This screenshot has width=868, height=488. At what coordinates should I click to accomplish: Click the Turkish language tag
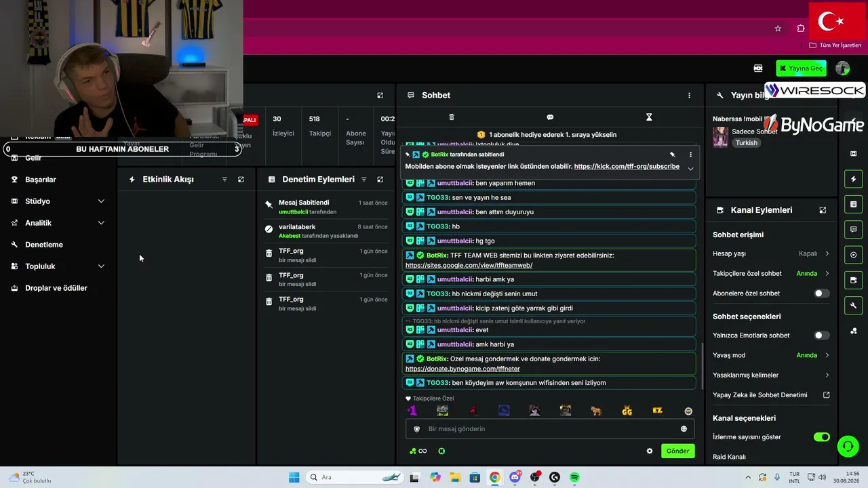click(747, 143)
